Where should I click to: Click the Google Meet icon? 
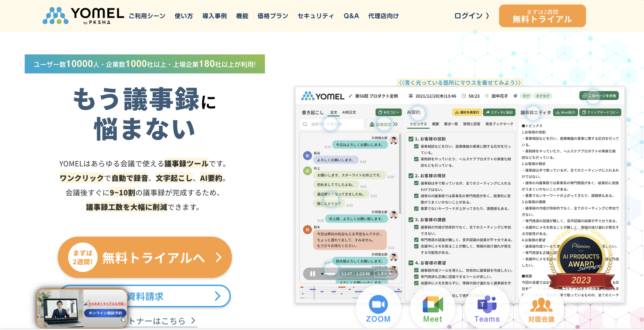click(x=433, y=304)
